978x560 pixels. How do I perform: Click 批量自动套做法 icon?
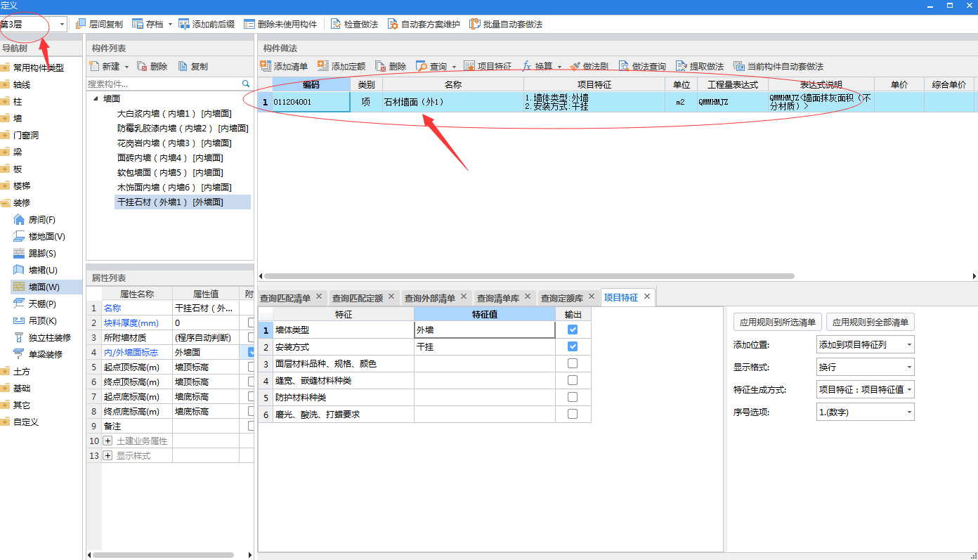point(475,24)
